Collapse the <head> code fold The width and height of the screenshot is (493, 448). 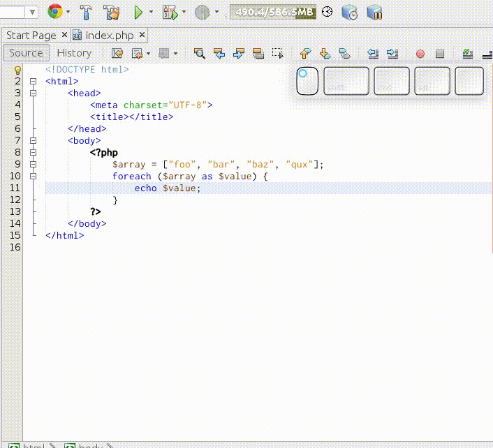pyautogui.click(x=33, y=93)
